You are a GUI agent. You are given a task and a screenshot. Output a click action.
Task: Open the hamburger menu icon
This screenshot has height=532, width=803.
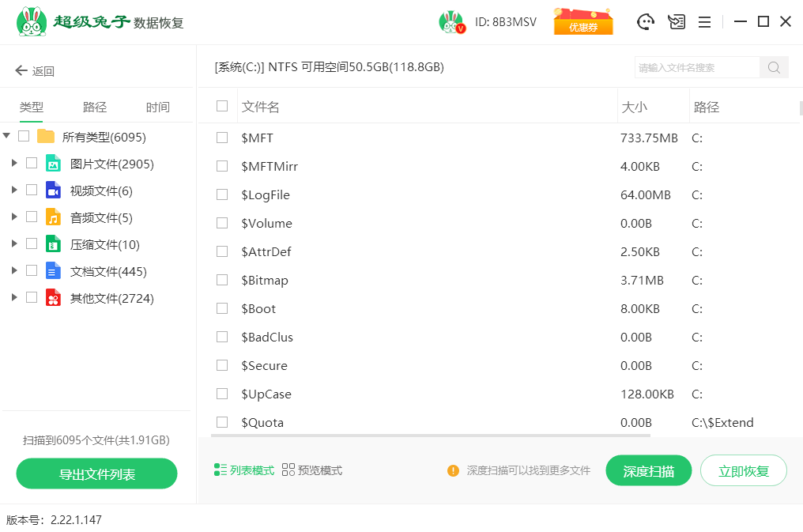[x=704, y=22]
